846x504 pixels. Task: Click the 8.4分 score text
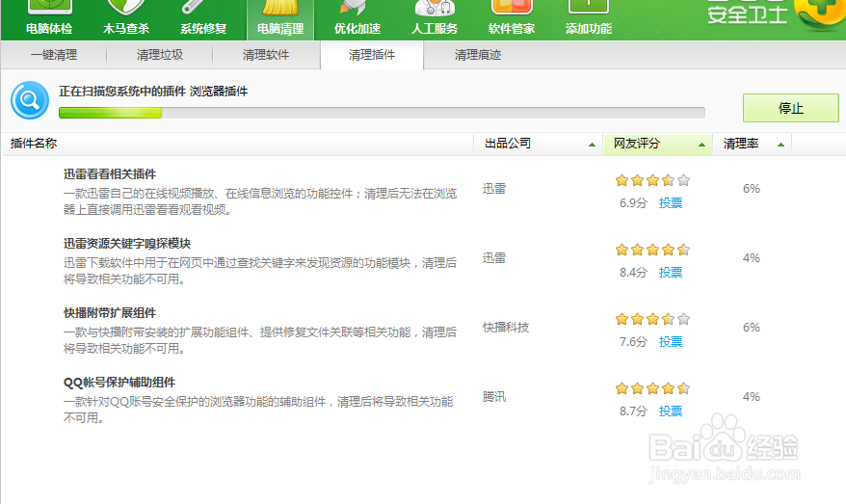[x=633, y=273]
